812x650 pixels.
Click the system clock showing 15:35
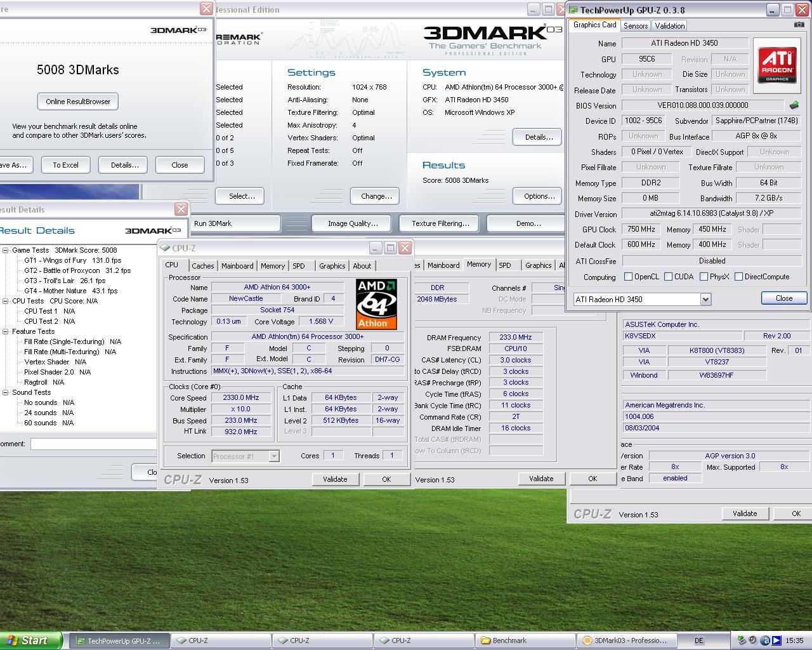(794, 640)
